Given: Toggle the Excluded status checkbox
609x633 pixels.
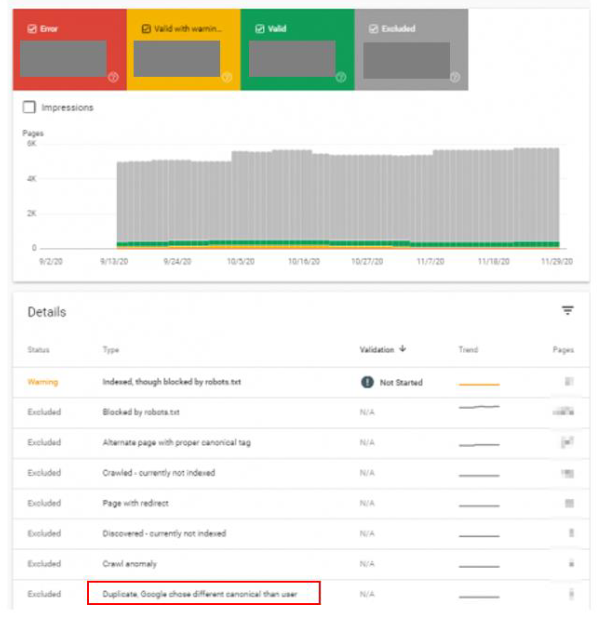Looking at the screenshot, I should click(x=373, y=29).
